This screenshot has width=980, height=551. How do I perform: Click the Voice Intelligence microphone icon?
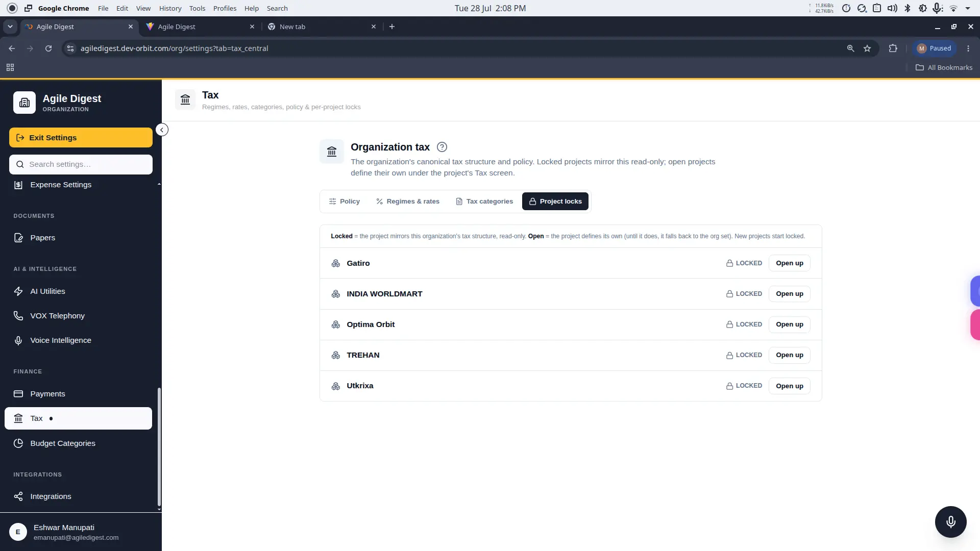tap(18, 340)
